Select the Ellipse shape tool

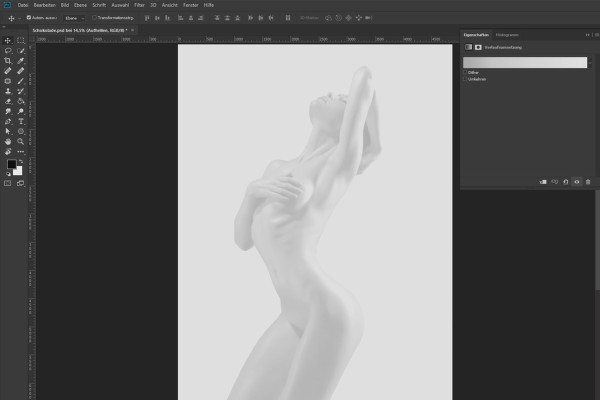click(21, 131)
